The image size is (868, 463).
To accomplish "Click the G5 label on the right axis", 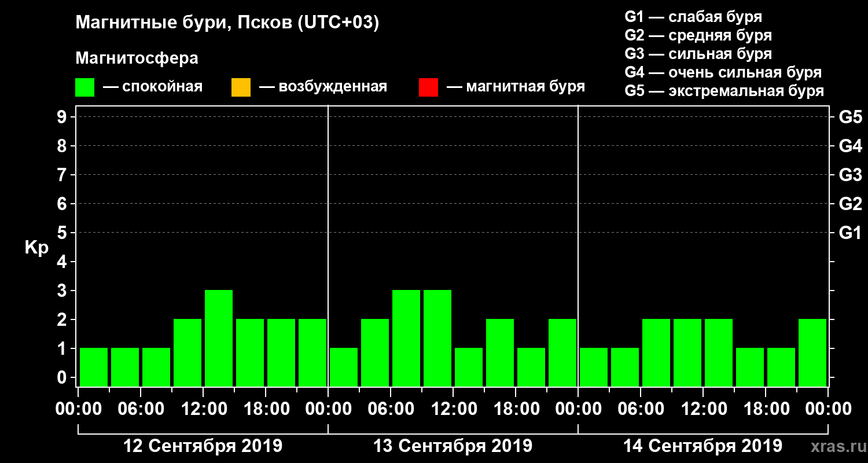I will [x=851, y=117].
